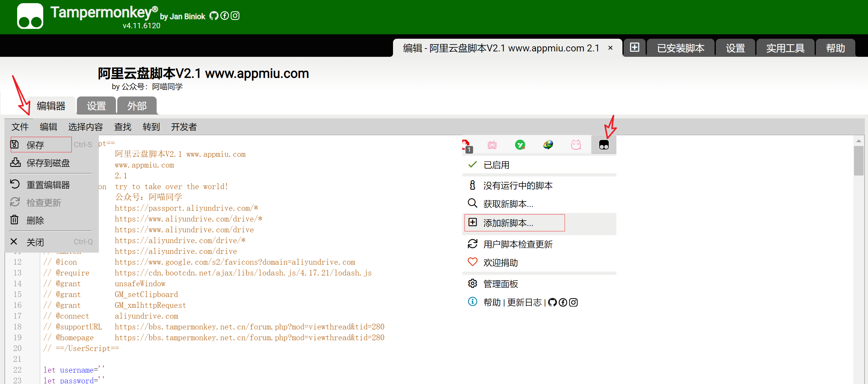Click the plus icon beside 添加新脚本

point(473,222)
